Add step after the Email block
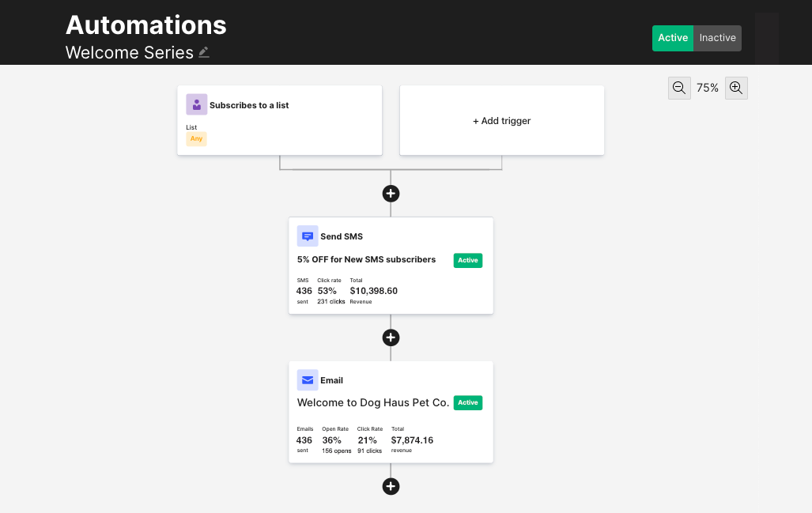Screen dimensions: 812x513 (391, 486)
